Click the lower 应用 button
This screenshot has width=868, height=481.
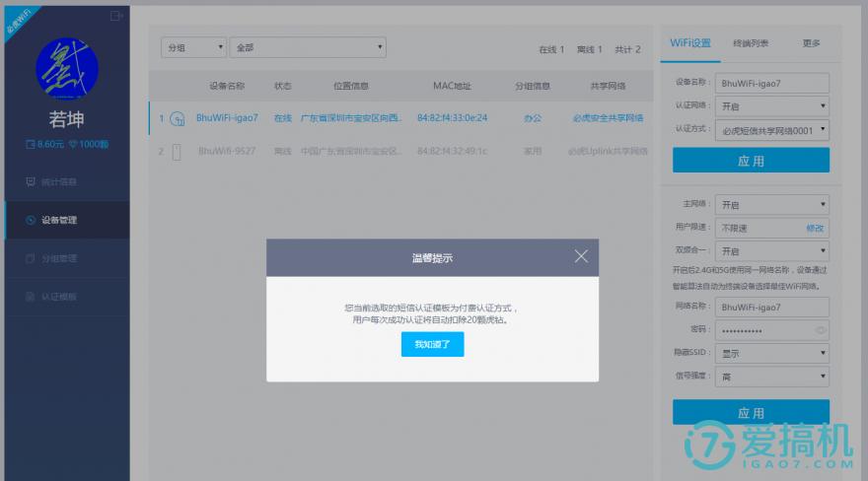point(751,412)
